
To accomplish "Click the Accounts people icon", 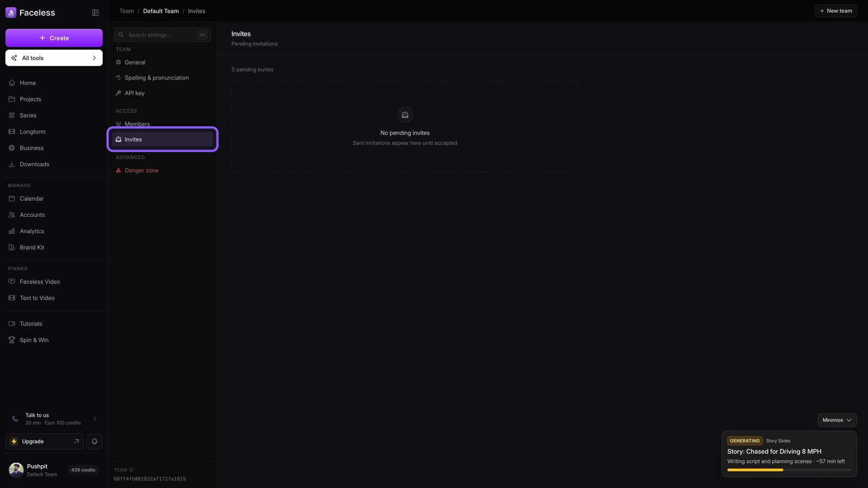I will (12, 215).
